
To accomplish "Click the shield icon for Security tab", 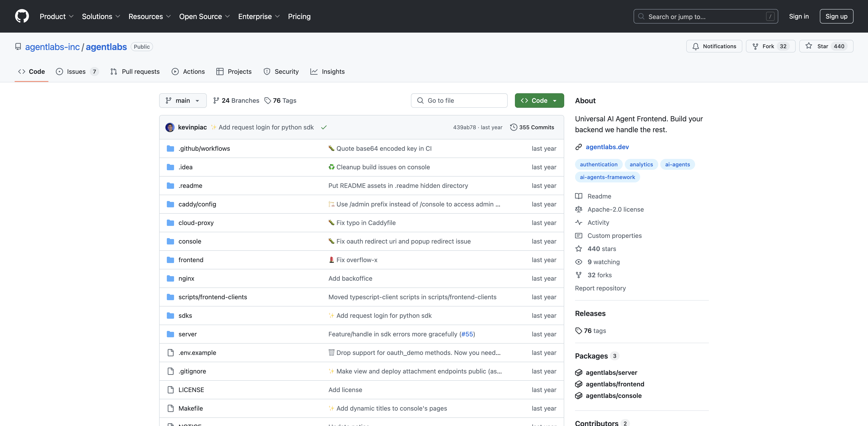I will coord(267,71).
